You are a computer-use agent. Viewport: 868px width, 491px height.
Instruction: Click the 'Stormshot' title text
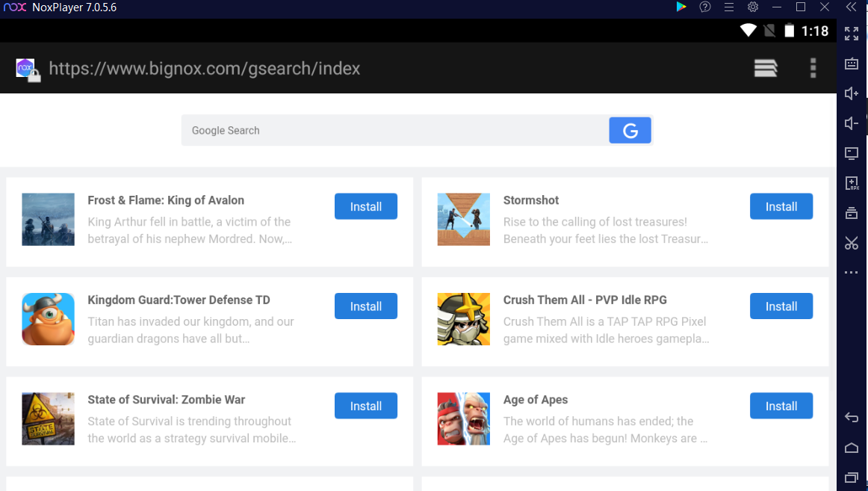tap(531, 200)
